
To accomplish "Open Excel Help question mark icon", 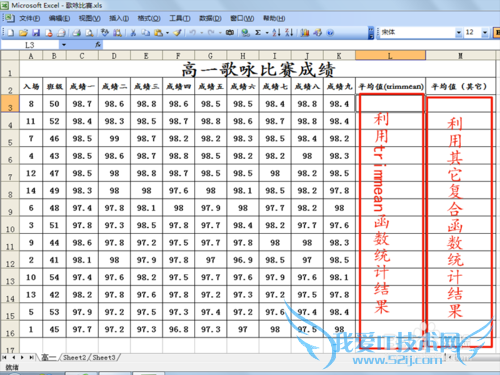I will click(330, 33).
